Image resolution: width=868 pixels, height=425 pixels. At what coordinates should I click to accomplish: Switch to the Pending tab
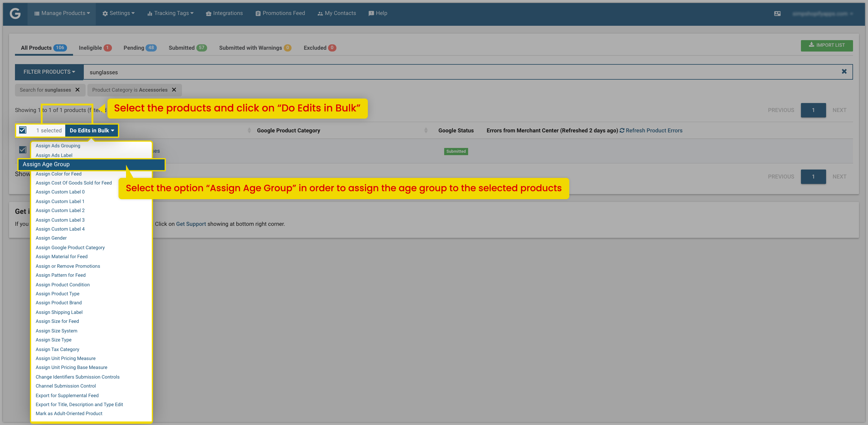140,48
